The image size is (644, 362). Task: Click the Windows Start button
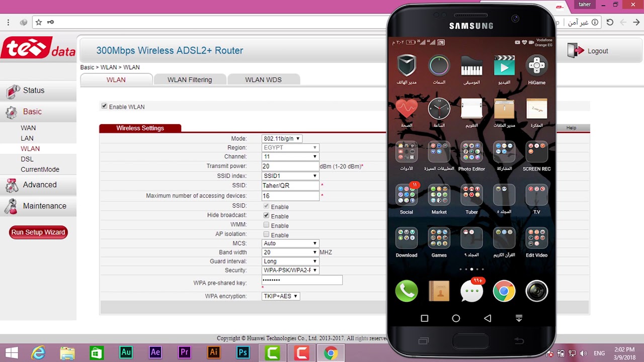pos(12,353)
